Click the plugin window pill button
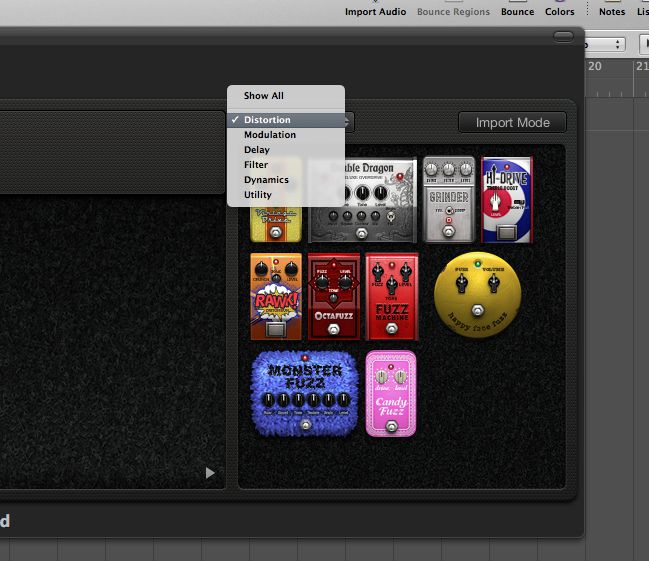The height and width of the screenshot is (561, 649). click(x=563, y=37)
